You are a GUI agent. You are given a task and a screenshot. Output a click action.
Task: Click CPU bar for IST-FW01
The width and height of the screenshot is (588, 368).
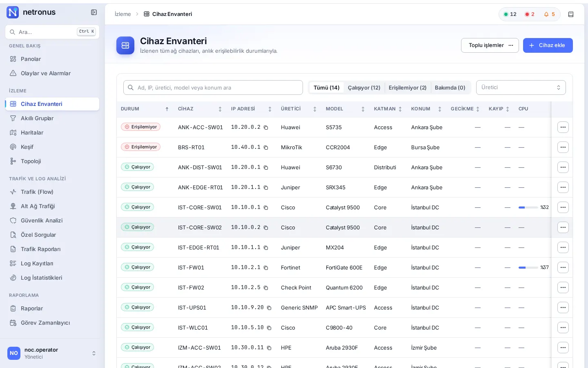click(x=528, y=268)
